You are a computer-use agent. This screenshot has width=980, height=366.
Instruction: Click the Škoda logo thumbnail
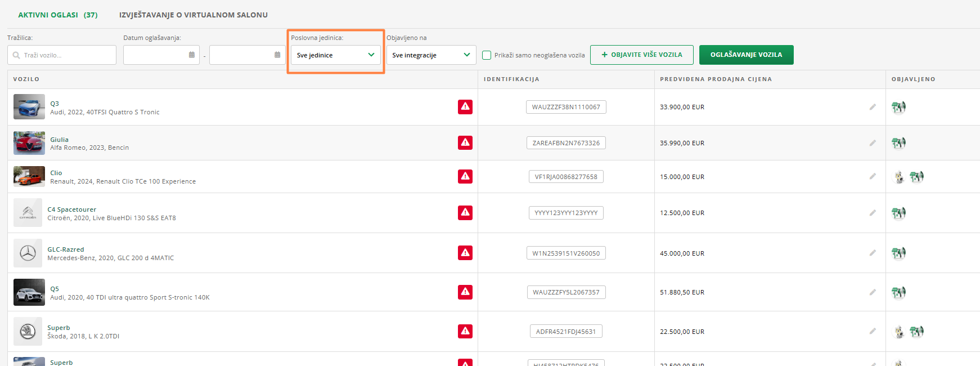pyautogui.click(x=28, y=331)
